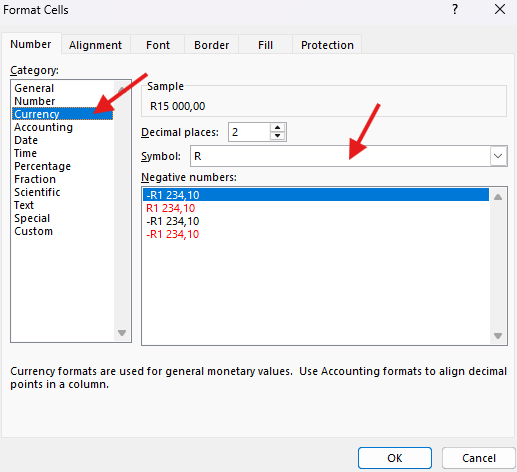517x472 pixels.
Task: Open the Font tab
Action: coord(158,45)
